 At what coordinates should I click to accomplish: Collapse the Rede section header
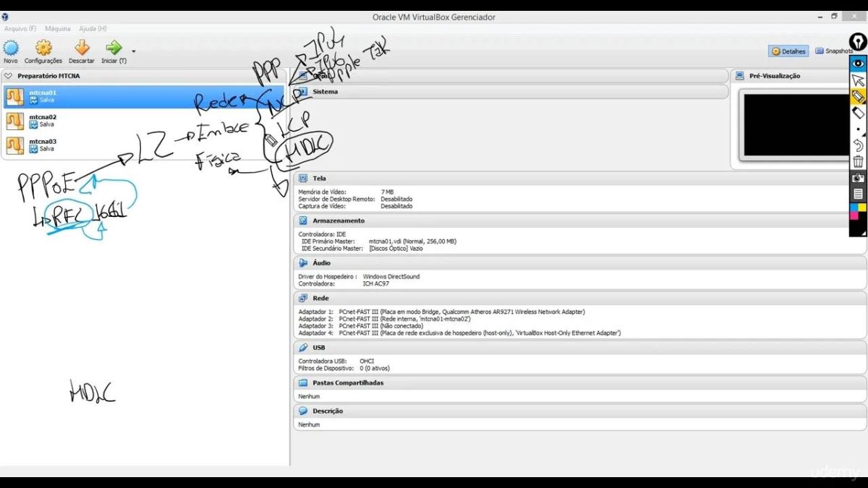coord(579,298)
